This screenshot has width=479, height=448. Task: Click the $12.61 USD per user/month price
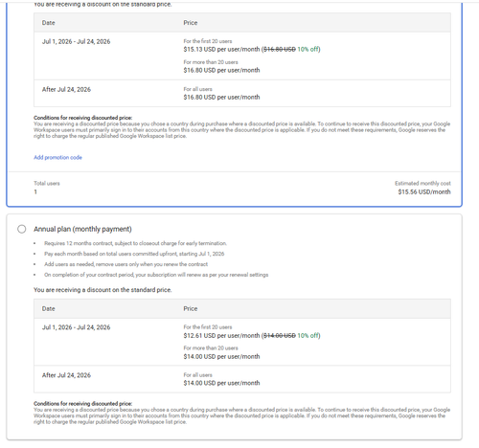coord(221,335)
